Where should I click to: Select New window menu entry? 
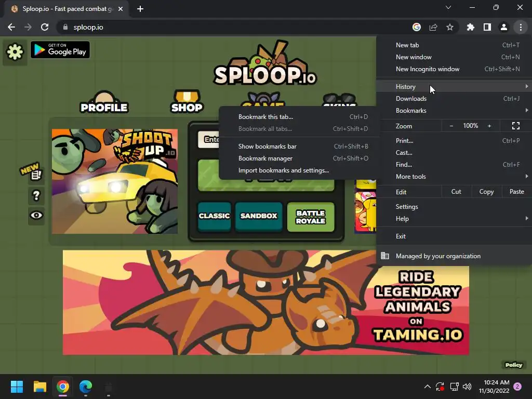(x=454, y=57)
